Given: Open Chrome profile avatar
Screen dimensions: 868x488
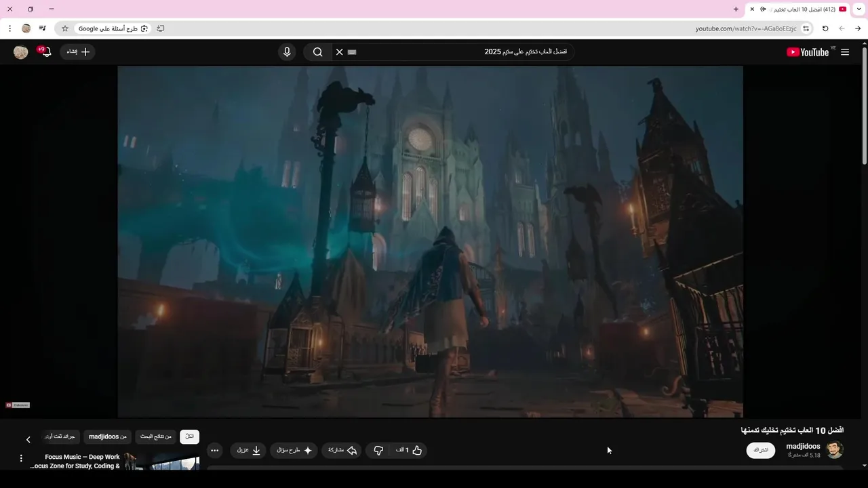Looking at the screenshot, I should click(26, 28).
